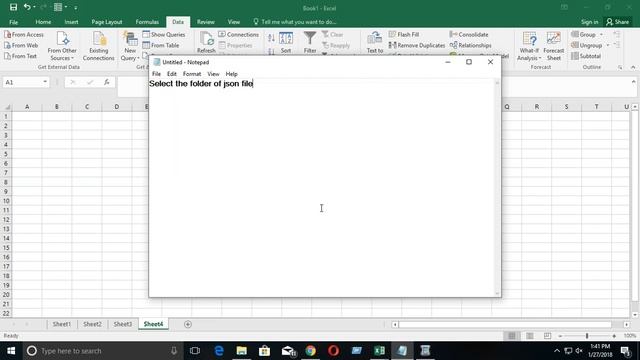Click Flash Fill in Data Tools
This screenshot has width=640, height=360.
pos(404,35)
